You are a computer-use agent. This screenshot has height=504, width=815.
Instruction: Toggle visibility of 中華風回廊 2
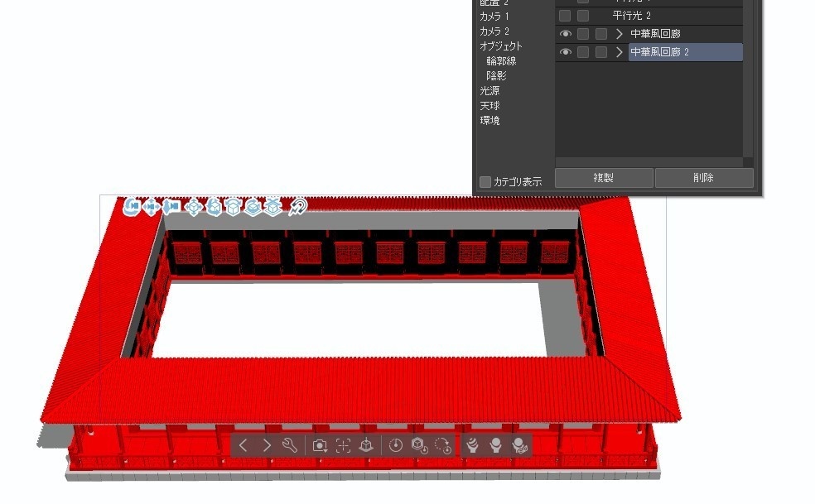(566, 51)
